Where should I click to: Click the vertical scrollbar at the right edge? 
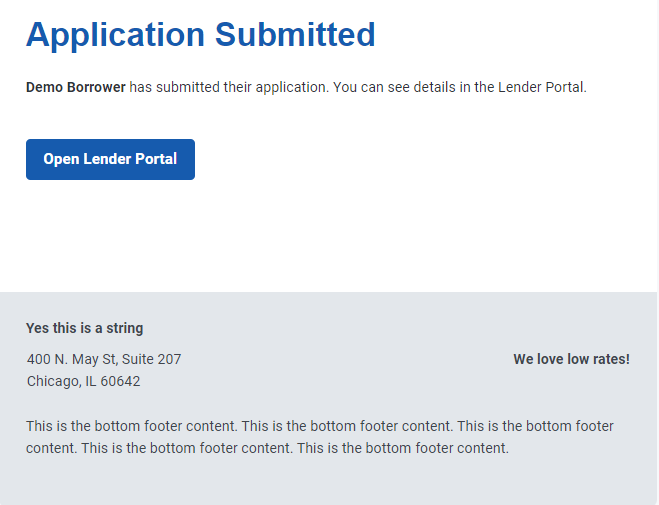(x=658, y=252)
